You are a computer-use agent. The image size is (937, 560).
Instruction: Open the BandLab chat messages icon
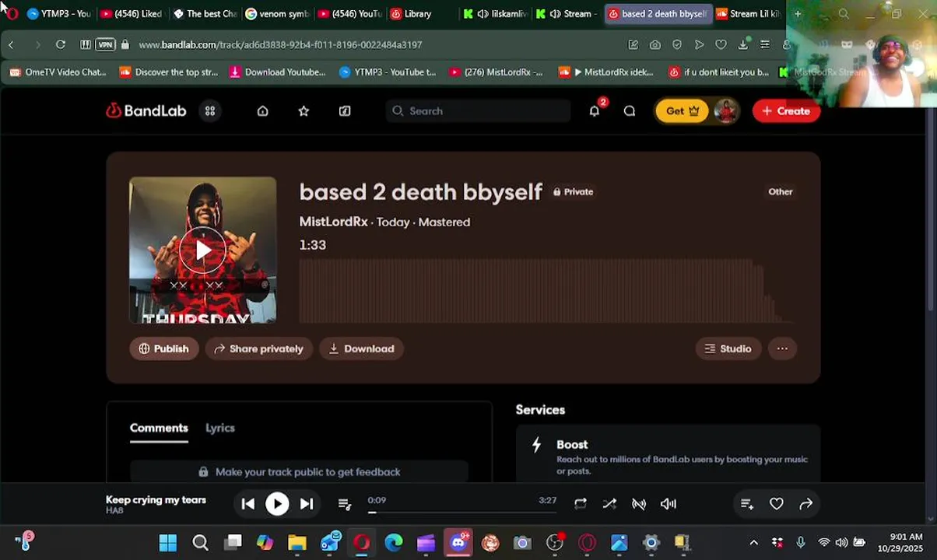[x=630, y=111]
